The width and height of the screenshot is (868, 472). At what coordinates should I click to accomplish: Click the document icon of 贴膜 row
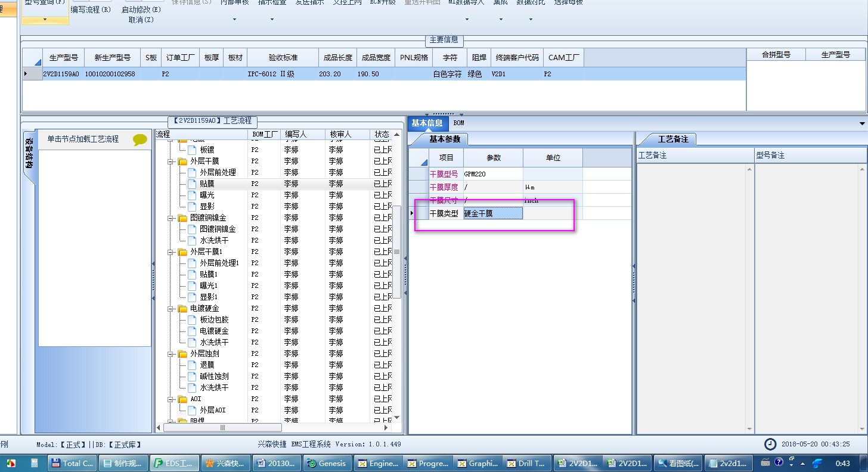tap(192, 184)
